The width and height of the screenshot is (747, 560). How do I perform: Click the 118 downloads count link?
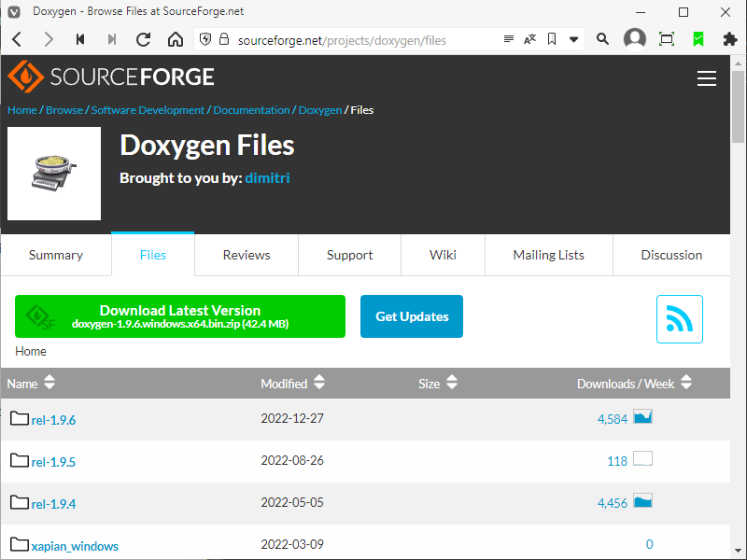click(617, 461)
